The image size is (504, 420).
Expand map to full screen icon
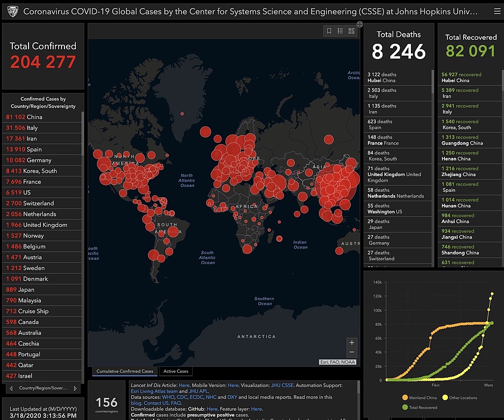pyautogui.click(x=360, y=25)
